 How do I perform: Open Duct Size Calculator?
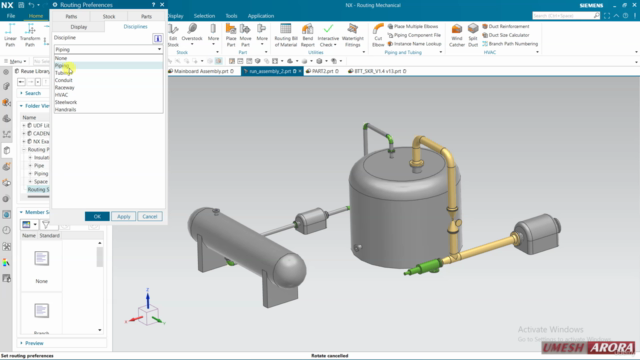click(506, 35)
